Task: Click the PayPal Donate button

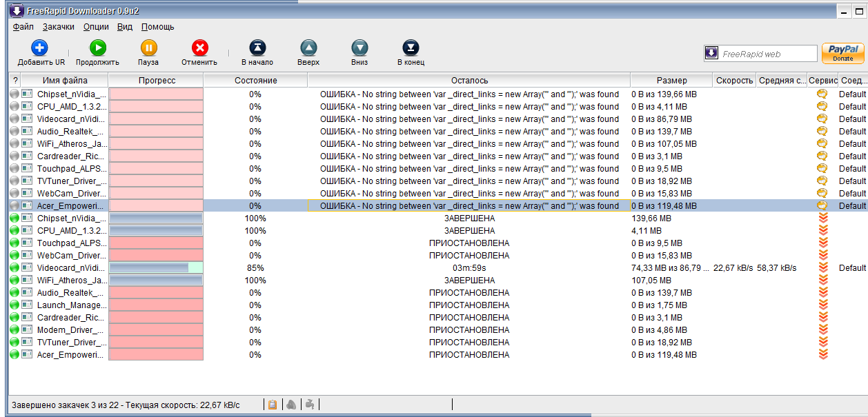Action: pos(842,53)
